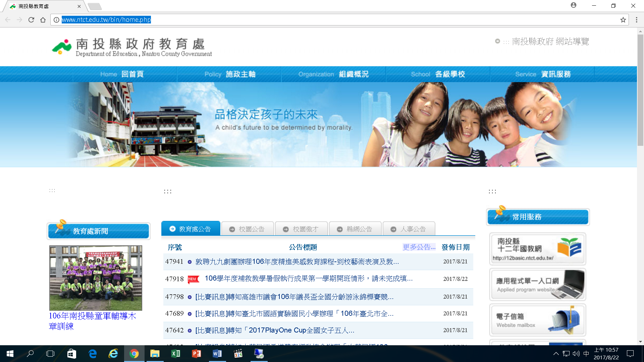Open the Policy 施政主軸 navigation menu
Screen dimensions: 644x362
[229, 74]
